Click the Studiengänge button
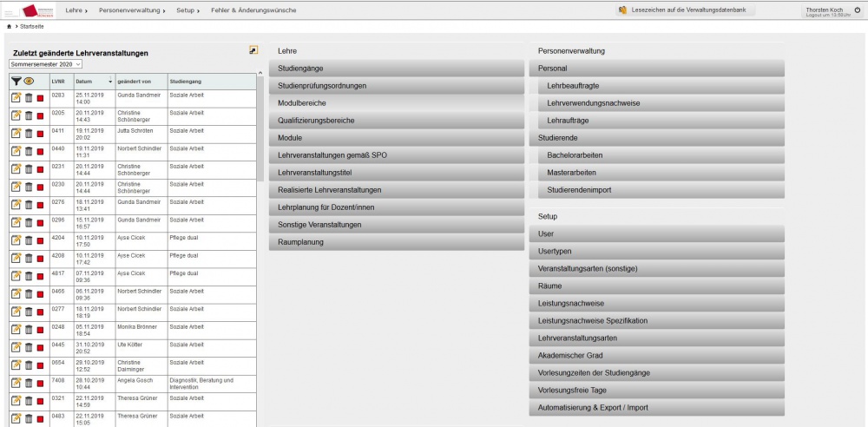Image resolution: width=868 pixels, height=427 pixels. click(x=396, y=69)
